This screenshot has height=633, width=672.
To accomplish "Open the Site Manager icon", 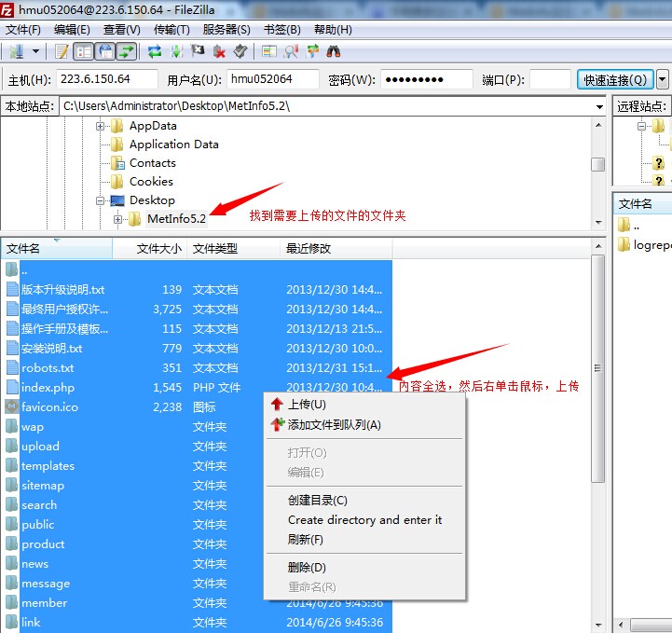I will [x=16, y=51].
